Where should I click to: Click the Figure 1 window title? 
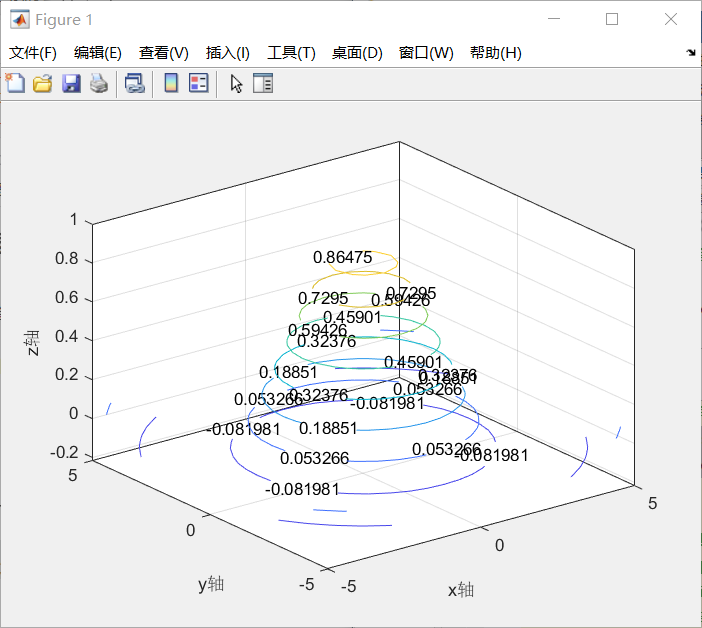tap(64, 20)
